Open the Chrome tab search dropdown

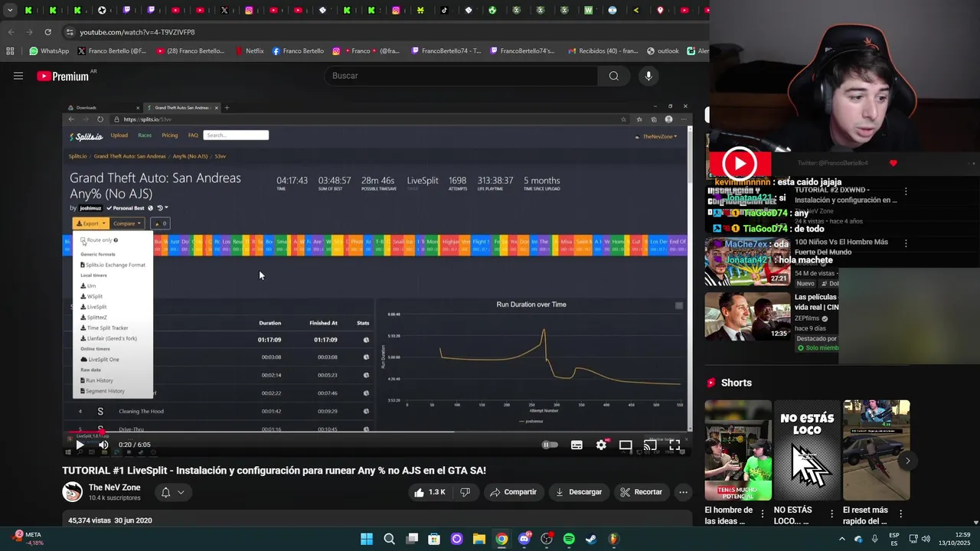tap(9, 10)
